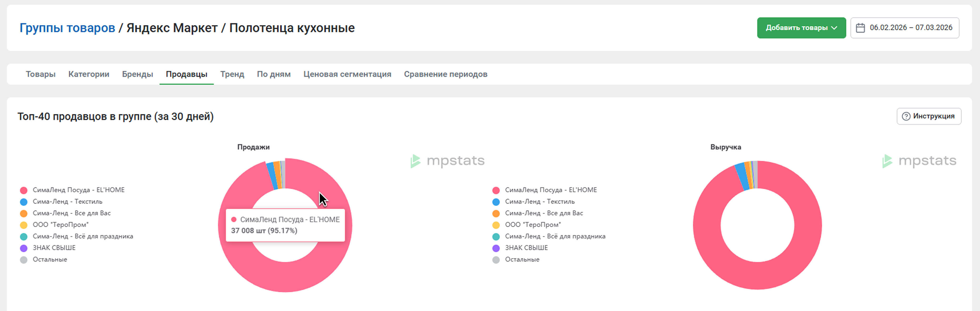This screenshot has height=311, width=980.
Task: Expand the Добавить товары dropdown chevron
Action: click(x=834, y=28)
